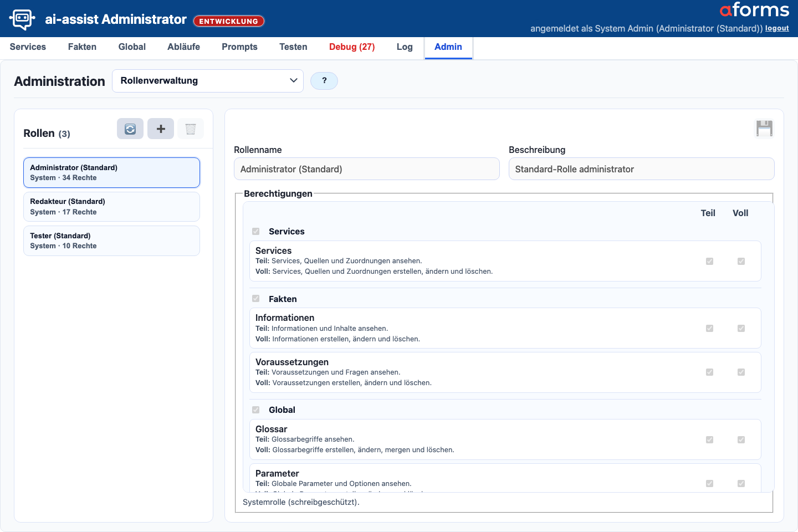
Task: Click the Glossar permission title
Action: pos(271,429)
